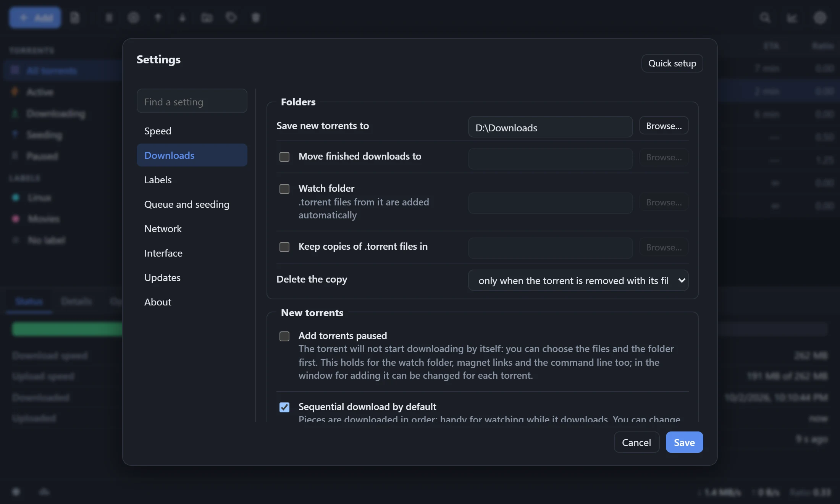This screenshot has width=840, height=504.
Task: Click the Folders group heading
Action: click(x=298, y=102)
